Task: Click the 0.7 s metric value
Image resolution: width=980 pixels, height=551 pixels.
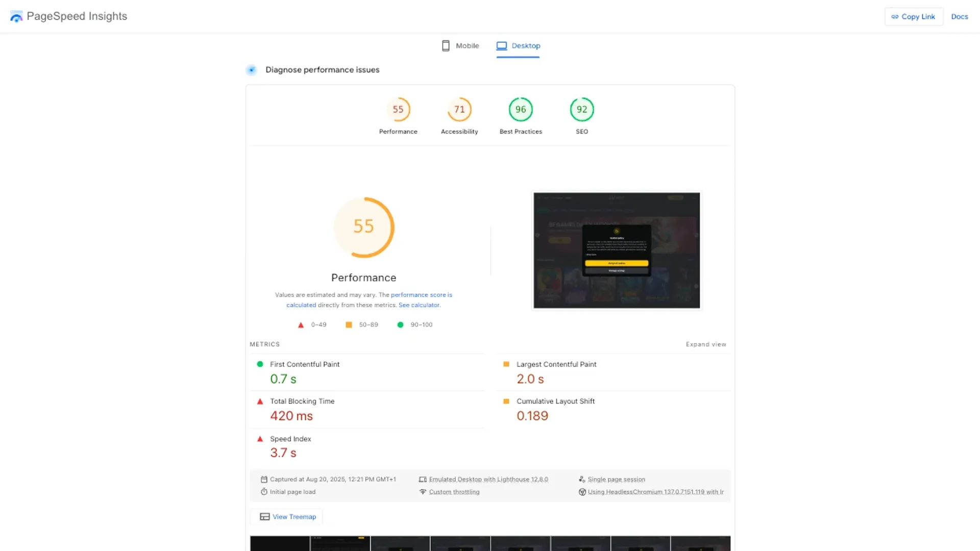Action: pos(283,379)
